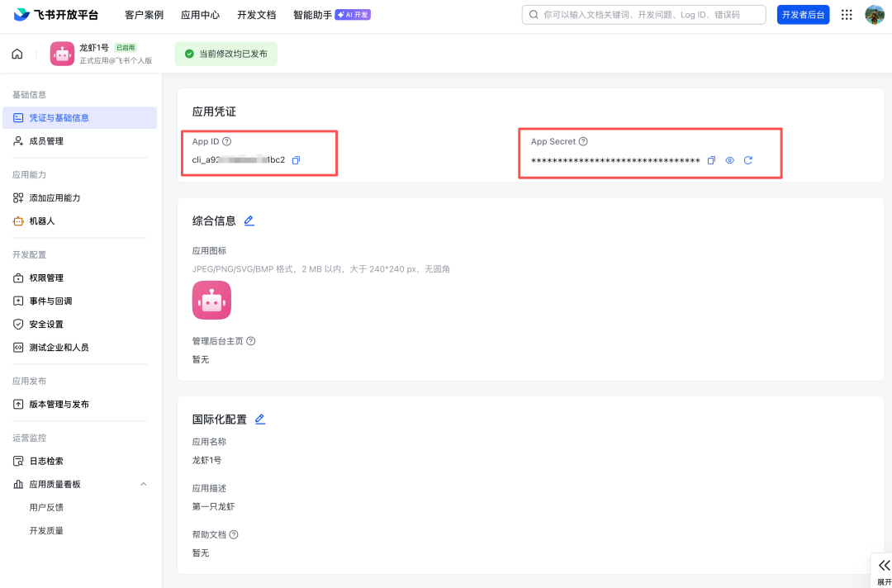Reveal App Secret with eye icon
The image size is (892, 588).
(x=729, y=160)
